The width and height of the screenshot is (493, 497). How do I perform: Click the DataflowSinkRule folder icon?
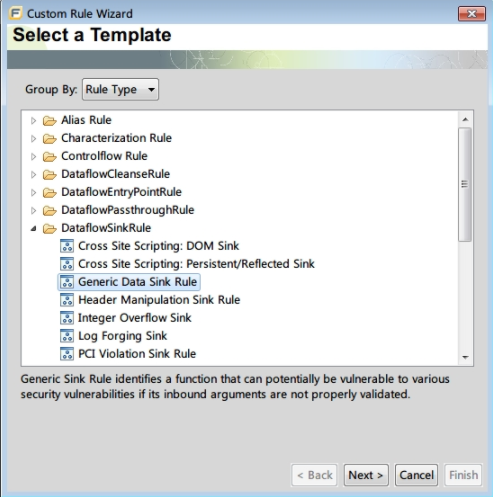pos(50,228)
